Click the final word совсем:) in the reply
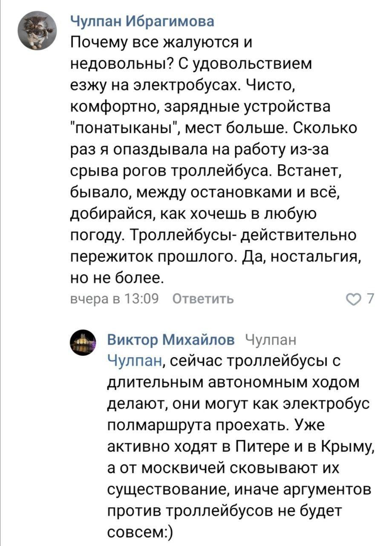The width and height of the screenshot is (392, 546). 140,532
